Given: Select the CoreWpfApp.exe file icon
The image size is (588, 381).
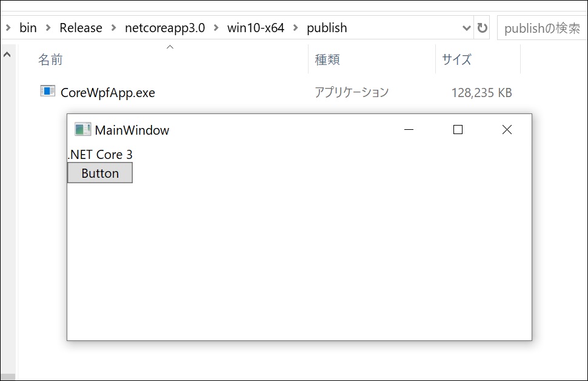Looking at the screenshot, I should coord(48,91).
